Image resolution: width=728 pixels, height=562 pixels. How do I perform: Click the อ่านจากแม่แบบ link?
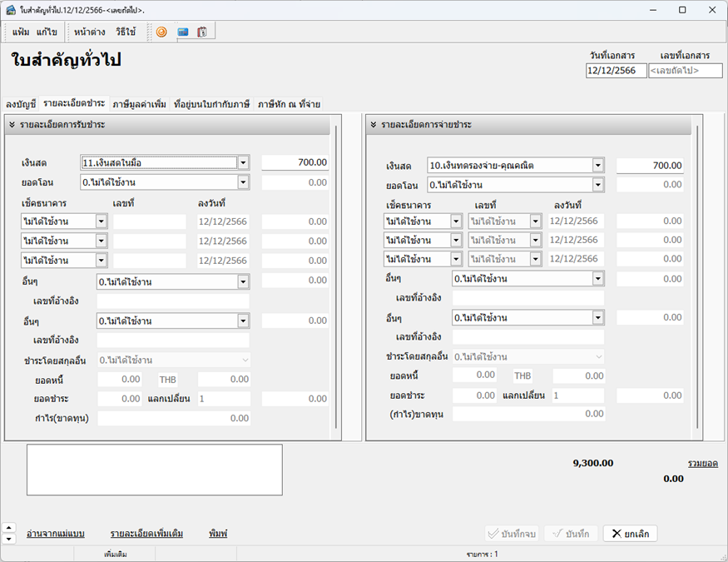[55, 533]
